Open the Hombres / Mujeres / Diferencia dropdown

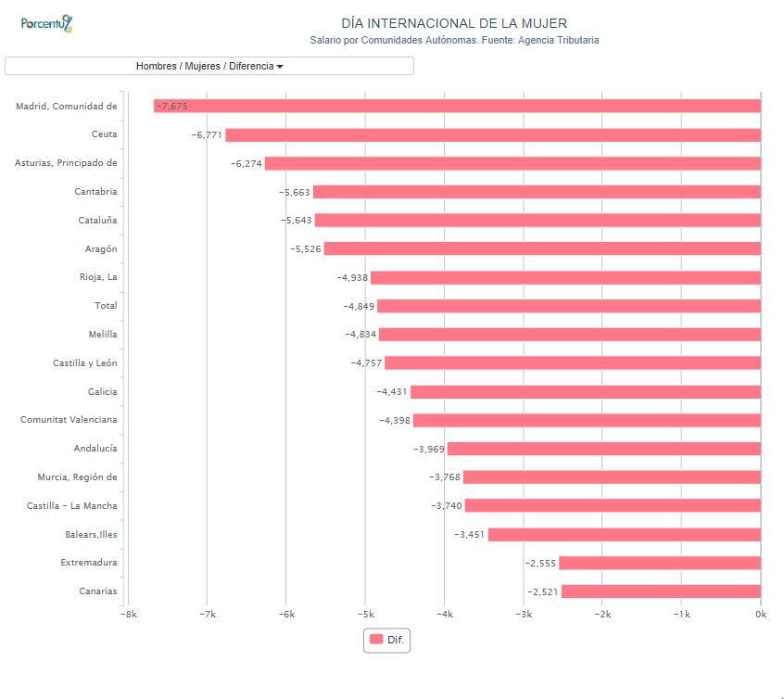(209, 66)
